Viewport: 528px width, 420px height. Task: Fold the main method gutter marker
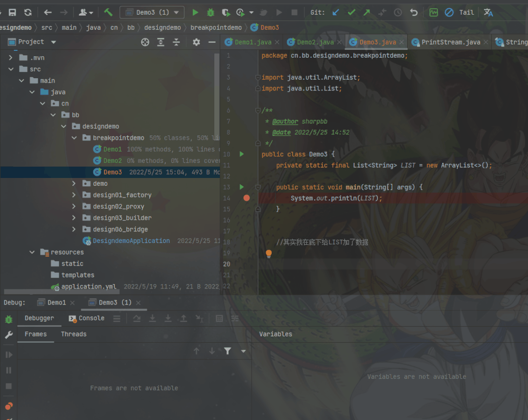point(258,187)
